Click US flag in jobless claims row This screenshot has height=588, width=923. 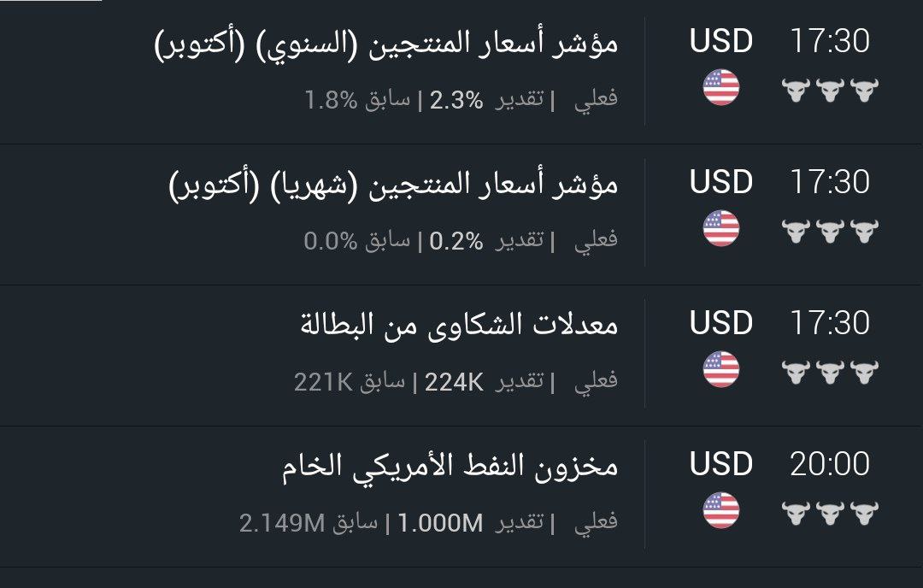(x=720, y=370)
